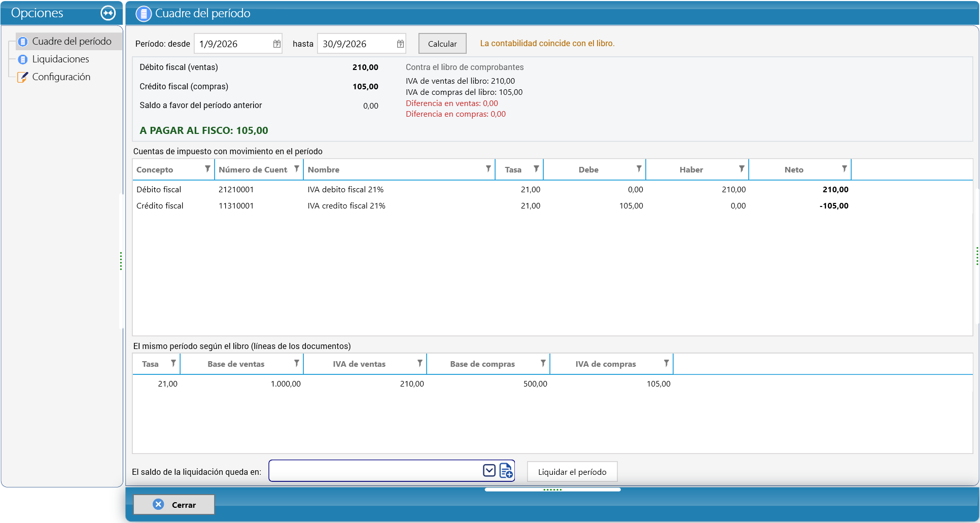Screen dimensions: 980x523
Task: Filter the Concepto column
Action: pyautogui.click(x=207, y=169)
